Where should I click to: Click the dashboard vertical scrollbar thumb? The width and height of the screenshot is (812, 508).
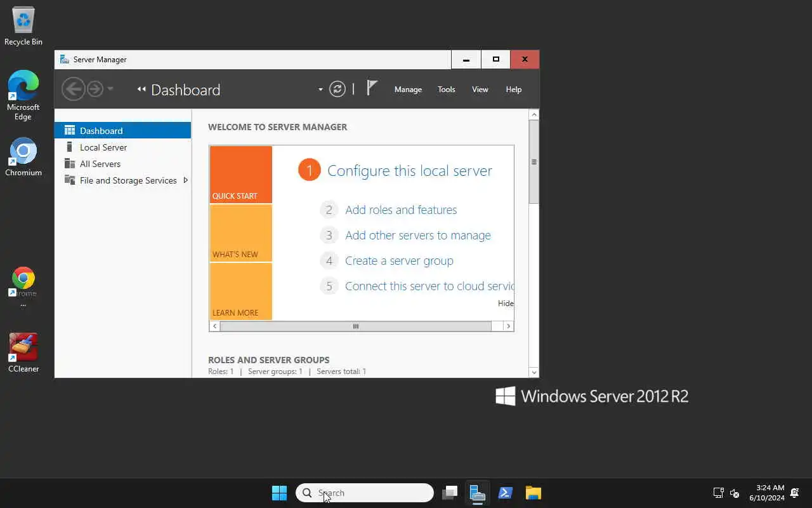(534, 162)
